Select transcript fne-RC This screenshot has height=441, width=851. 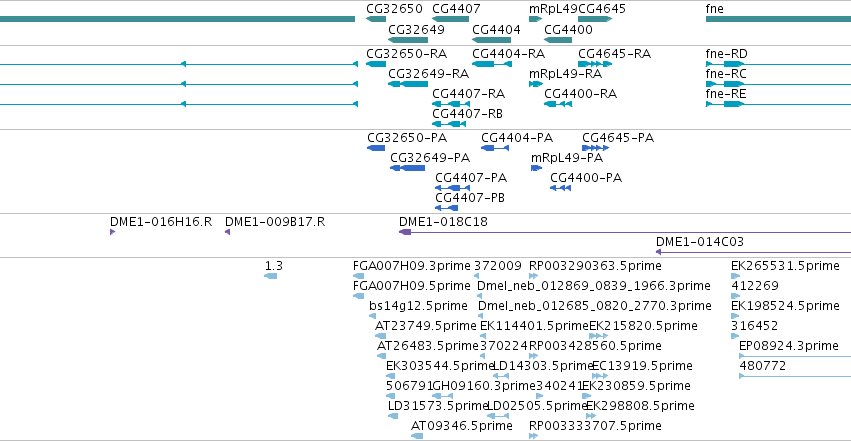click(x=726, y=74)
